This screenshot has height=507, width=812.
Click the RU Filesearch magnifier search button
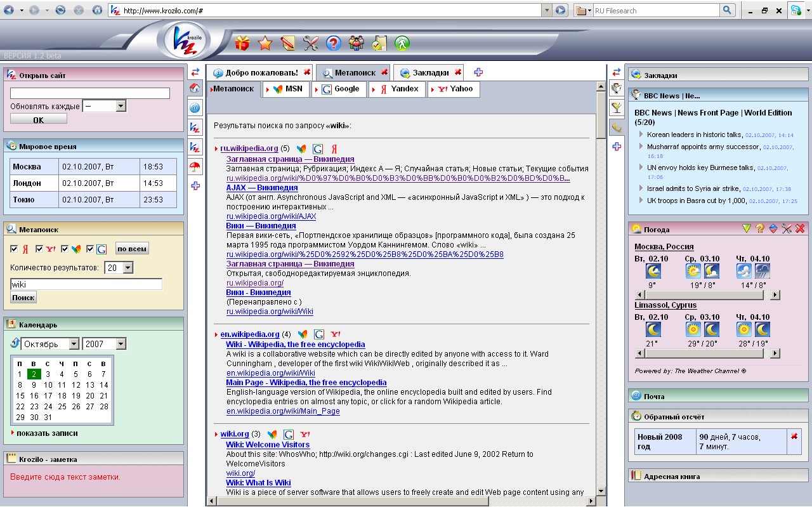[728, 10]
